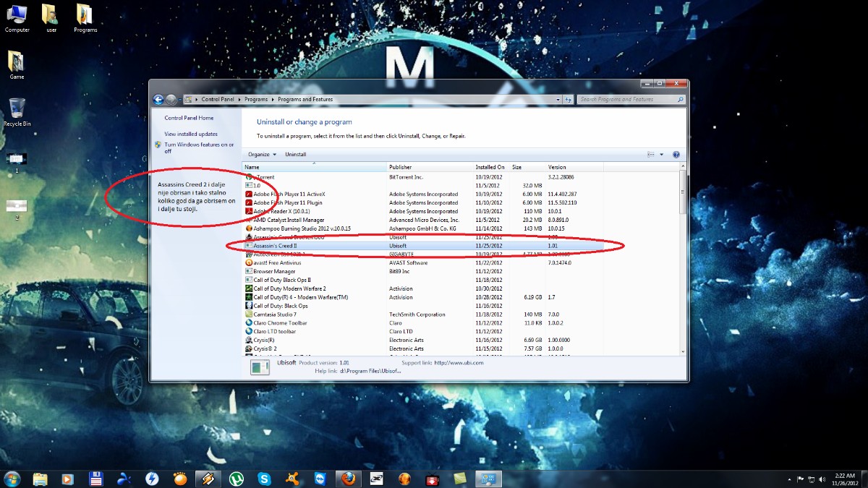Open Turn Windows features on or off
Viewport: 868px width, 488px height.
click(x=199, y=147)
